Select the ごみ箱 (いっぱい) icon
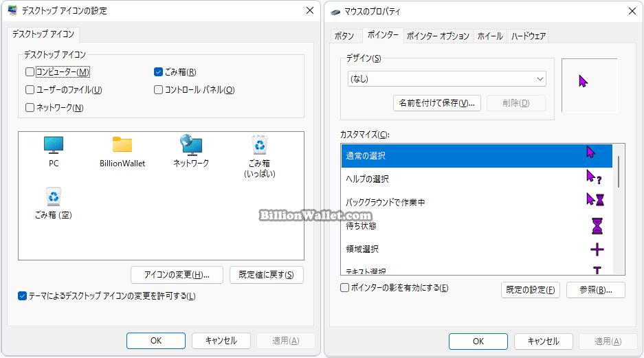The width and height of the screenshot is (644, 358). (260, 156)
